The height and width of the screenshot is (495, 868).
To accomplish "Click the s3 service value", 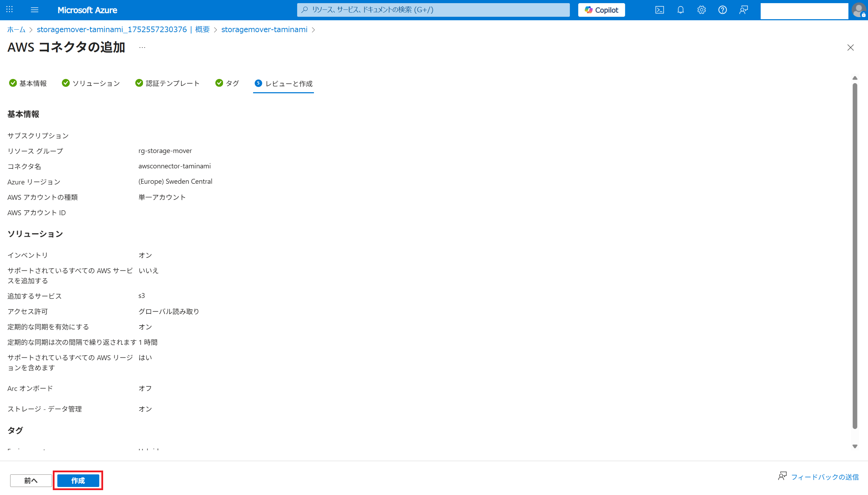I will (142, 296).
